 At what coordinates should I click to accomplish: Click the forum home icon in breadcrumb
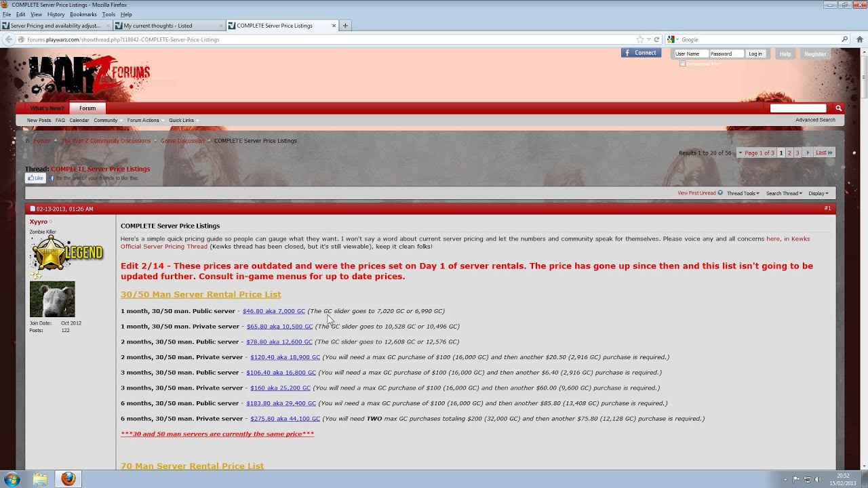pyautogui.click(x=28, y=141)
